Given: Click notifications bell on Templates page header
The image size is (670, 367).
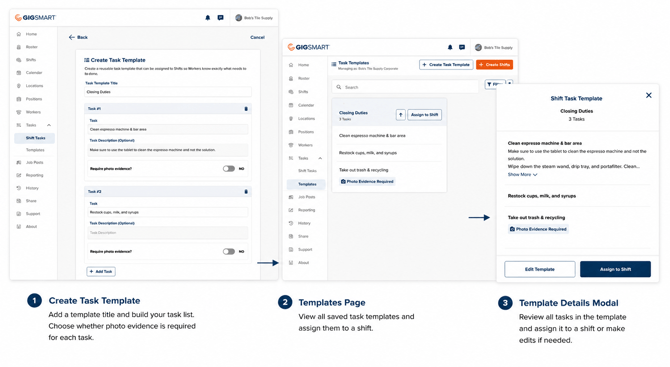Looking at the screenshot, I should [x=450, y=47].
